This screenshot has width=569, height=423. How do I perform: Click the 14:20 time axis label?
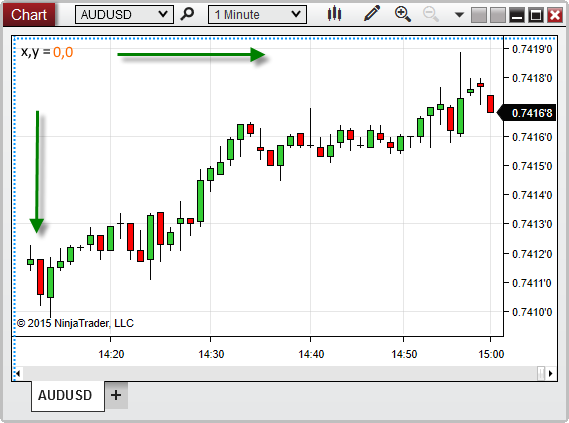coord(111,354)
